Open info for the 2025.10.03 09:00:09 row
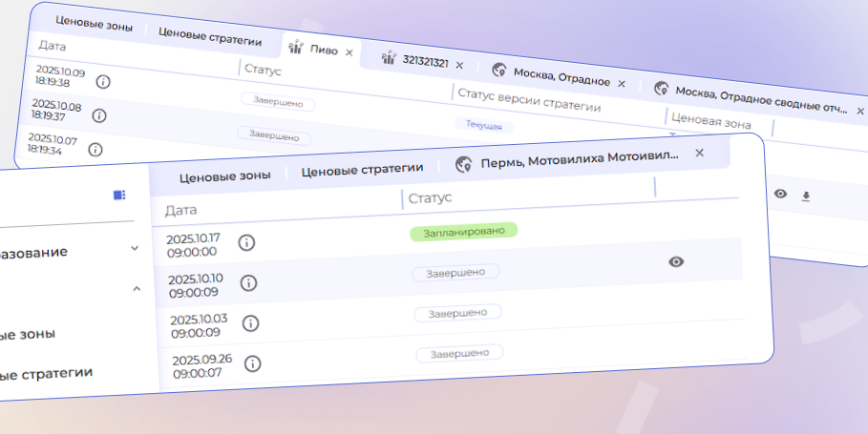 pos(251,322)
